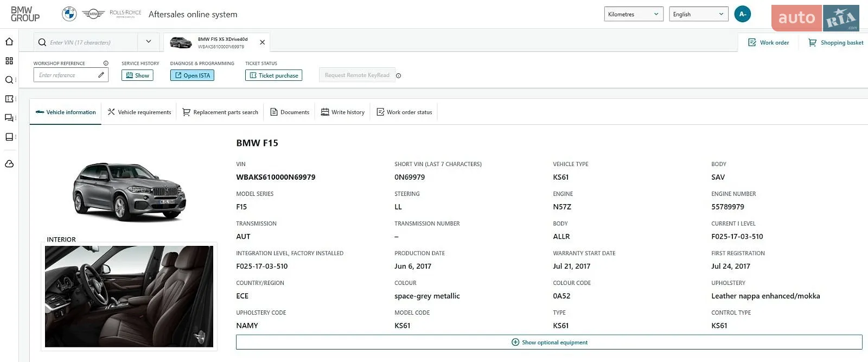Select the short VIN 0N69979
Screen dimensions: 868x362
pos(410,177)
